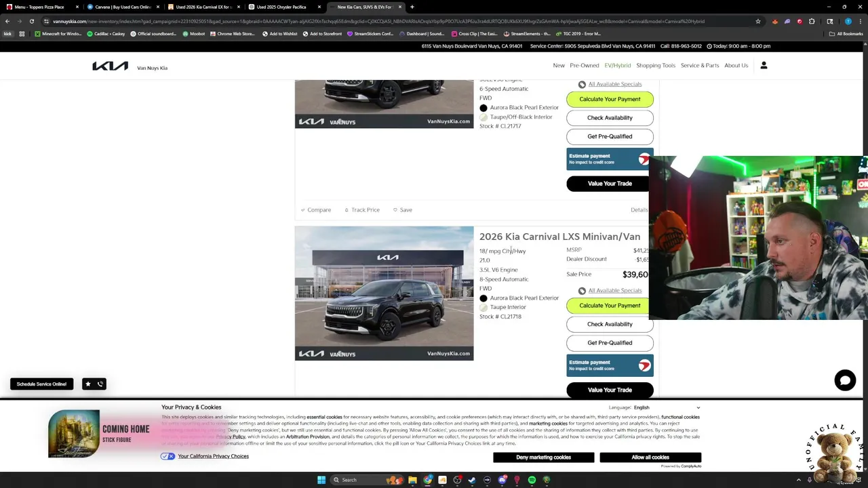Click the star icon beside Schedule Service
Screen dimensions: 868x488
(x=87, y=384)
